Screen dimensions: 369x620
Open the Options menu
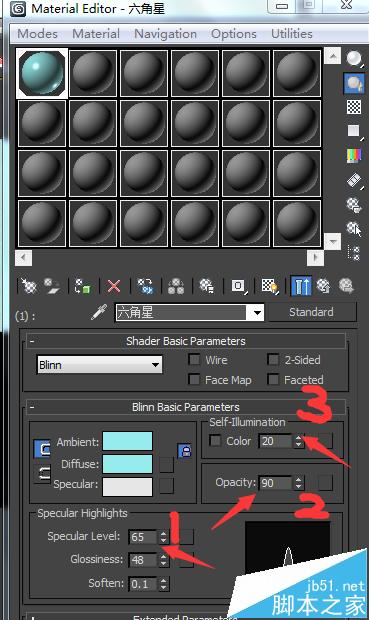click(x=234, y=34)
